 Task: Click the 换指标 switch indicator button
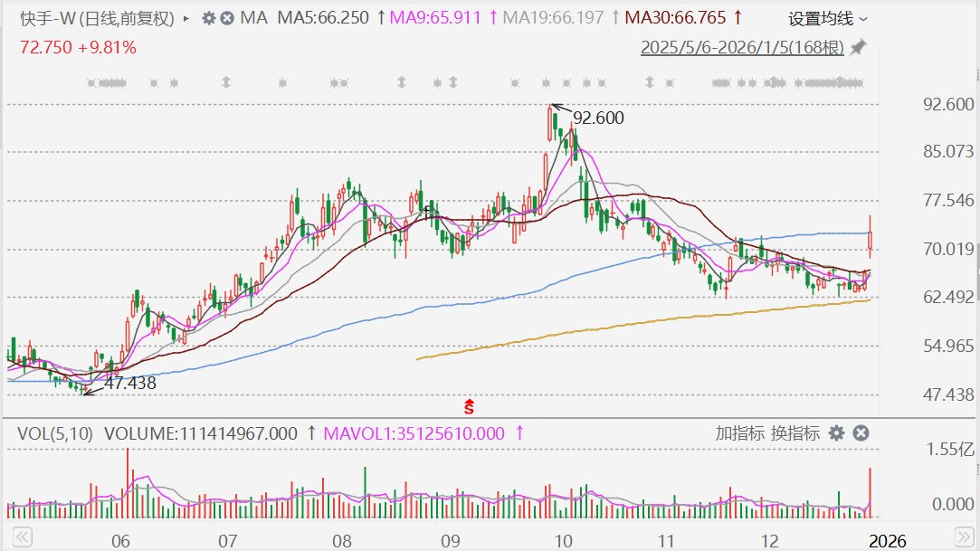point(795,433)
